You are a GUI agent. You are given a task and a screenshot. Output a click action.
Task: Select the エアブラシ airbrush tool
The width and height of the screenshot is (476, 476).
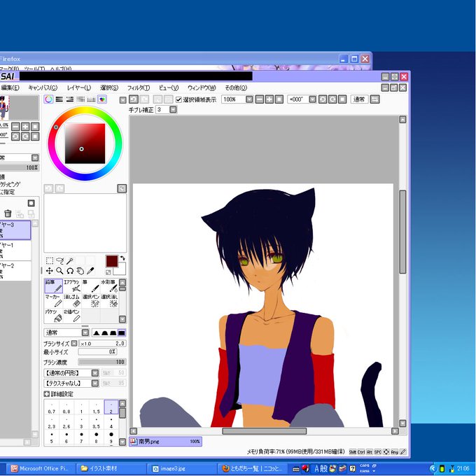pyautogui.click(x=72, y=286)
